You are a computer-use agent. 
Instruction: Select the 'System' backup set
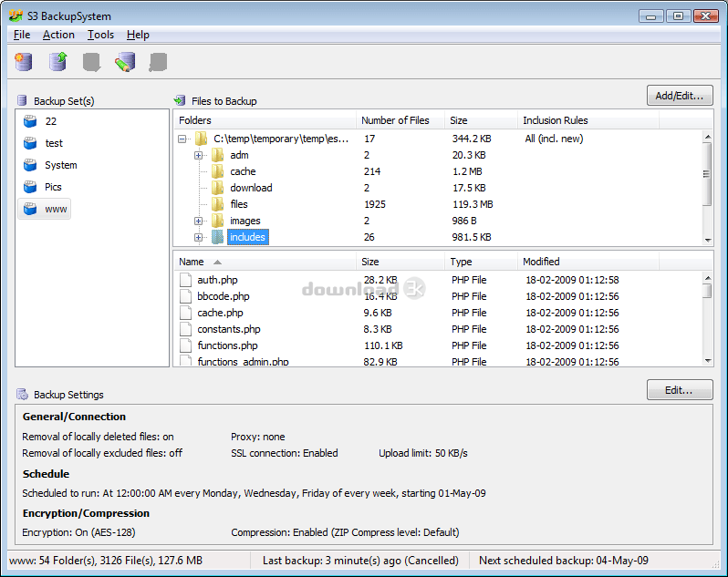tap(60, 165)
